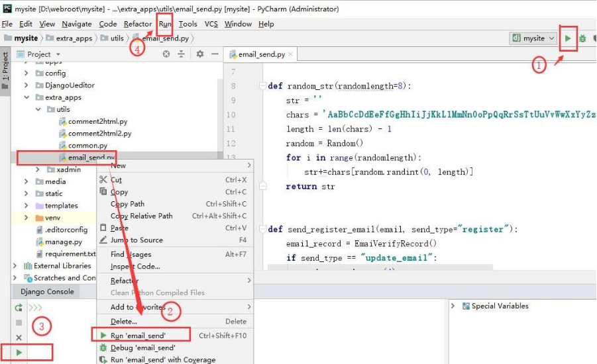Choose Find Usages from context menu

pyautogui.click(x=175, y=254)
